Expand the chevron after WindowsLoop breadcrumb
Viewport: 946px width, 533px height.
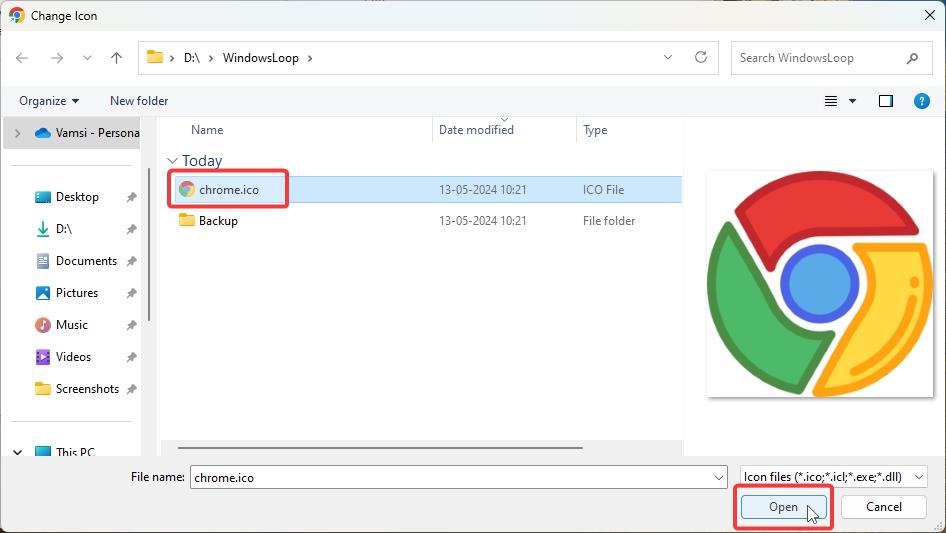pos(310,58)
